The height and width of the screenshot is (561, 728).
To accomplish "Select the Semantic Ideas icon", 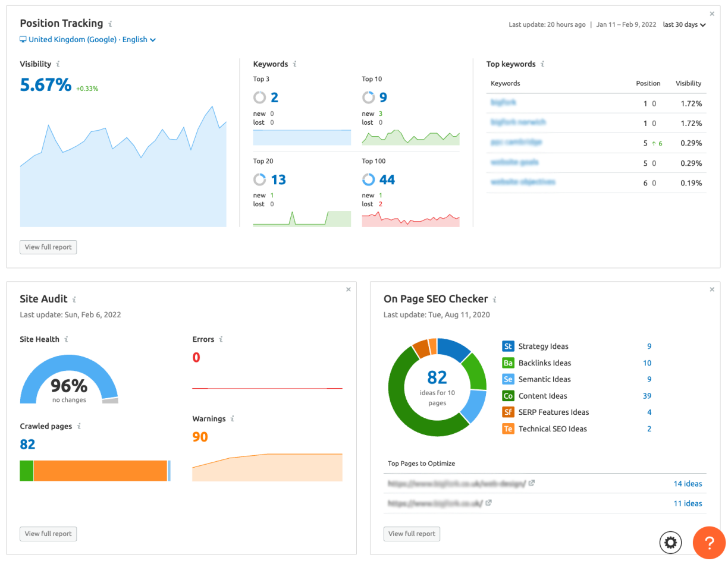I will click(507, 379).
